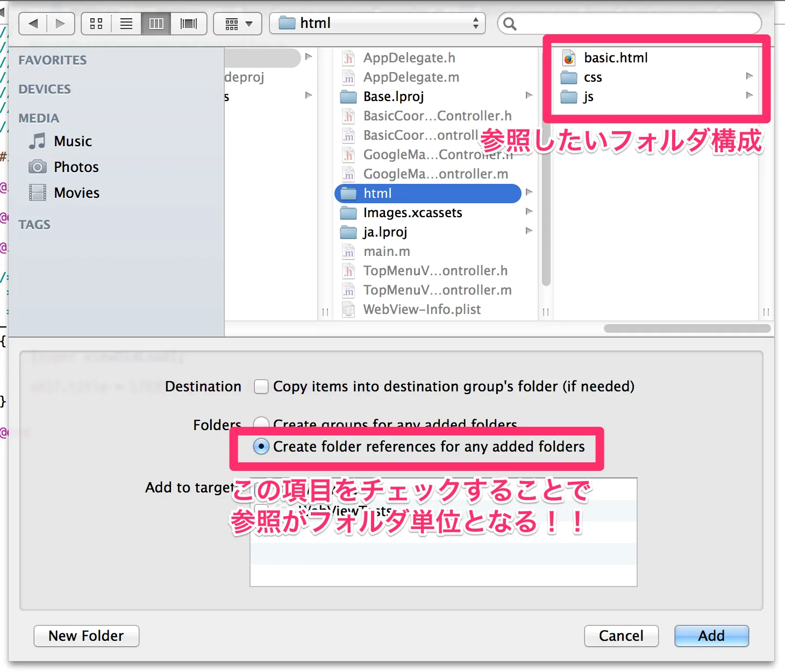Open the html path dropdown at top

click(376, 23)
